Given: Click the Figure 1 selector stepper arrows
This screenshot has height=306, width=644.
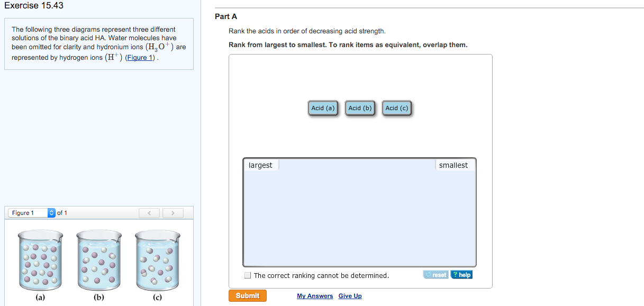Looking at the screenshot, I should tap(51, 212).
